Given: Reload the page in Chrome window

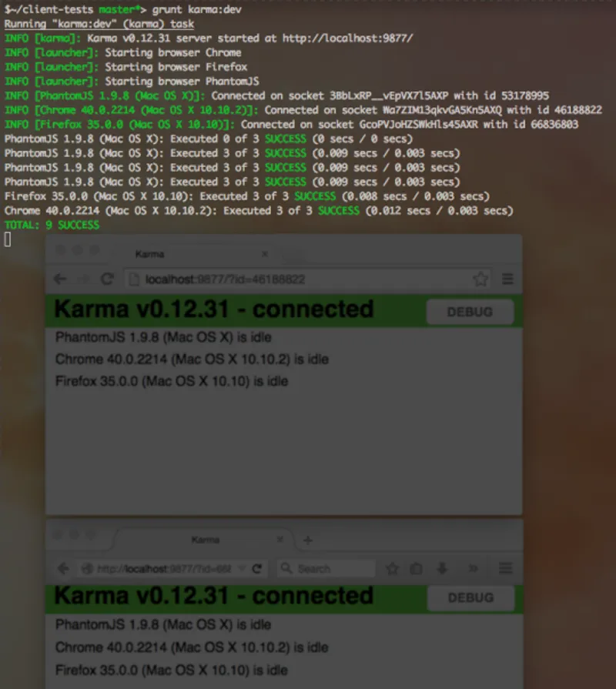Looking at the screenshot, I should [107, 279].
